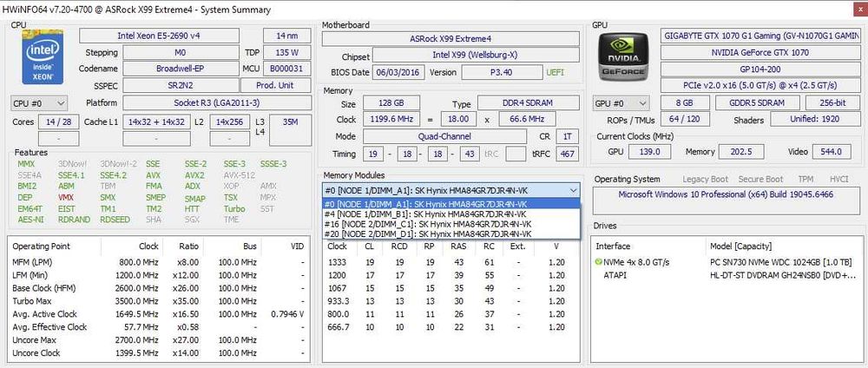This screenshot has height=368, width=868.
Task: Click the Socket R3 (LGA2011-3) platform value
Action: (216, 103)
